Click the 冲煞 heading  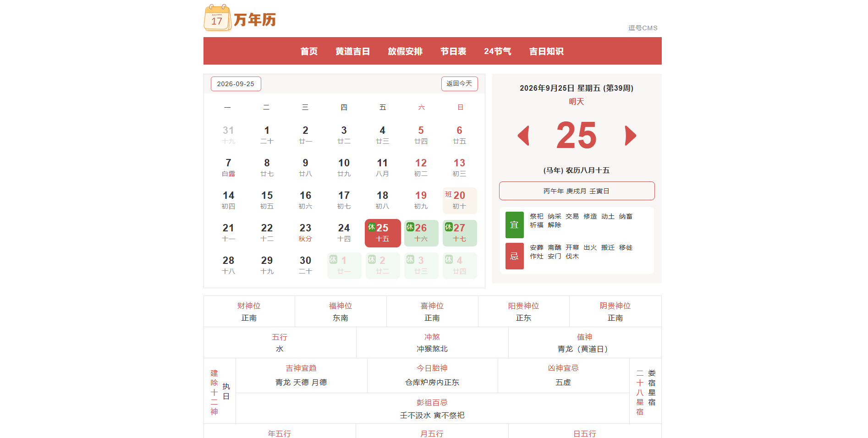tap(432, 337)
